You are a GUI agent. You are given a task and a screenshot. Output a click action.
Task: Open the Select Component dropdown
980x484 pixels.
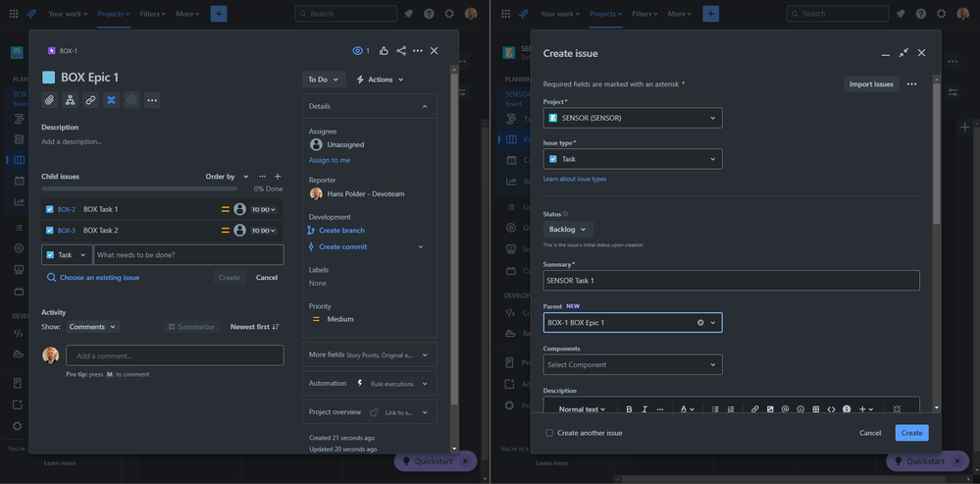pos(633,364)
